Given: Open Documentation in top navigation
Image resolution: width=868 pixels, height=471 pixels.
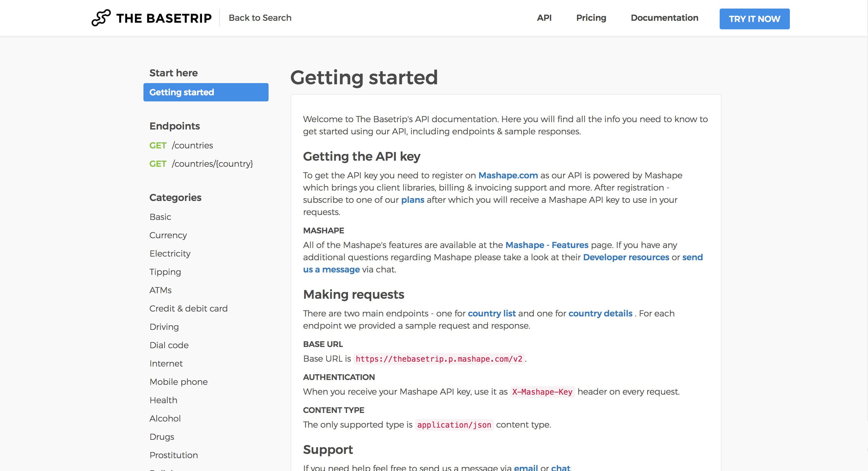Looking at the screenshot, I should coord(664,18).
